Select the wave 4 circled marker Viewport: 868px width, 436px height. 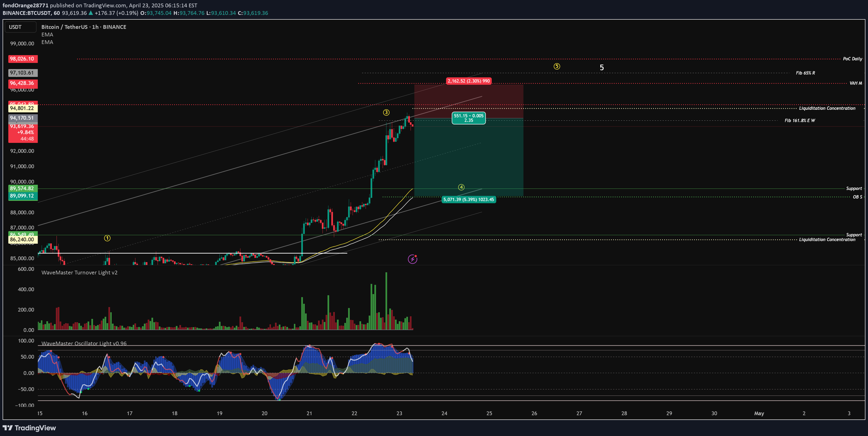pyautogui.click(x=461, y=187)
